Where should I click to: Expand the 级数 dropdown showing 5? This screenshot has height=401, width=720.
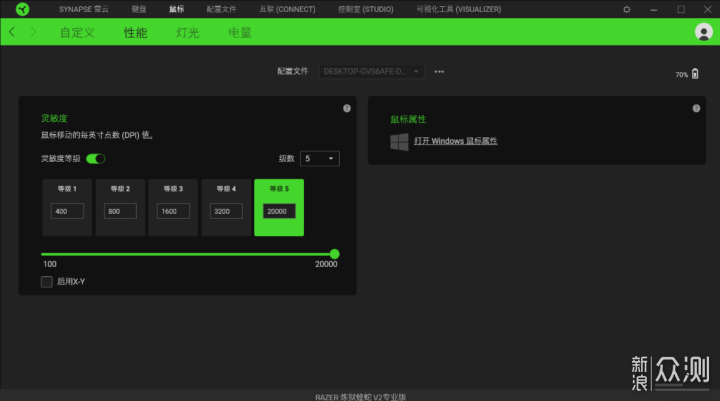(320, 158)
